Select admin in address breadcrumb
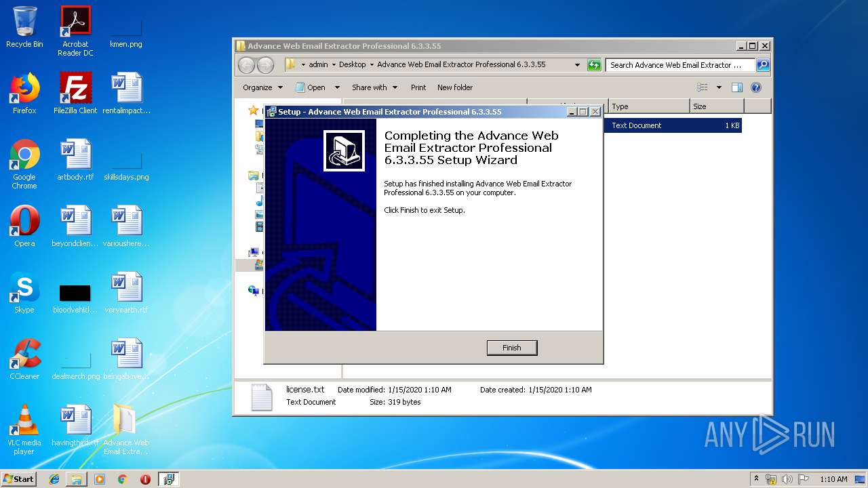 pyautogui.click(x=318, y=65)
